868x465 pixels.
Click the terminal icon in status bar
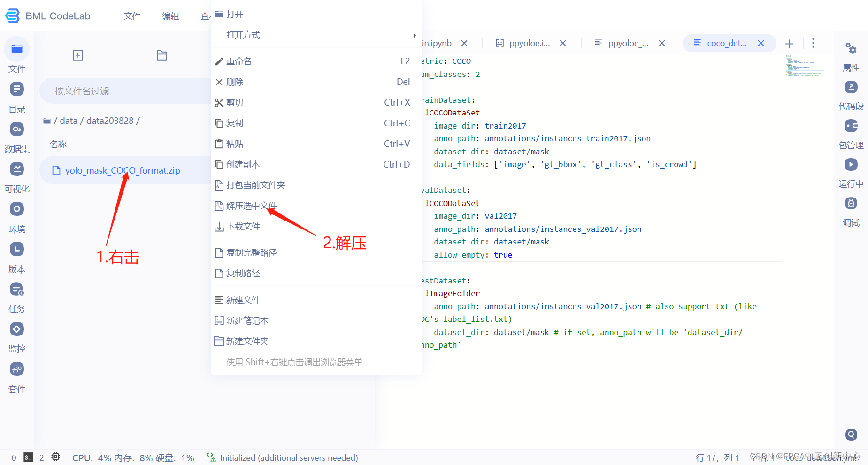(28, 457)
